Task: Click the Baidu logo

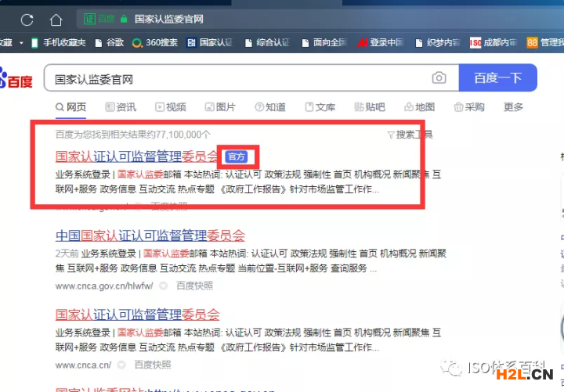Action: [x=16, y=78]
